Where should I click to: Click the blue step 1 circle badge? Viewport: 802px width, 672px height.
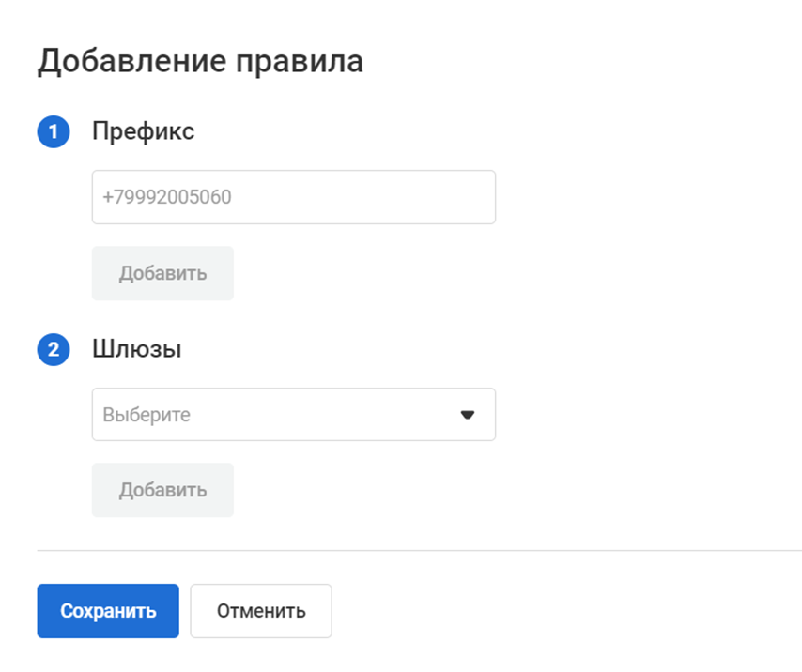click(x=53, y=132)
